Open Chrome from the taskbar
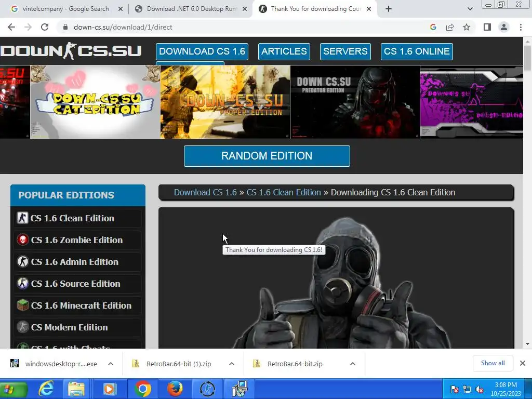This screenshot has width=532, height=399. point(142,389)
